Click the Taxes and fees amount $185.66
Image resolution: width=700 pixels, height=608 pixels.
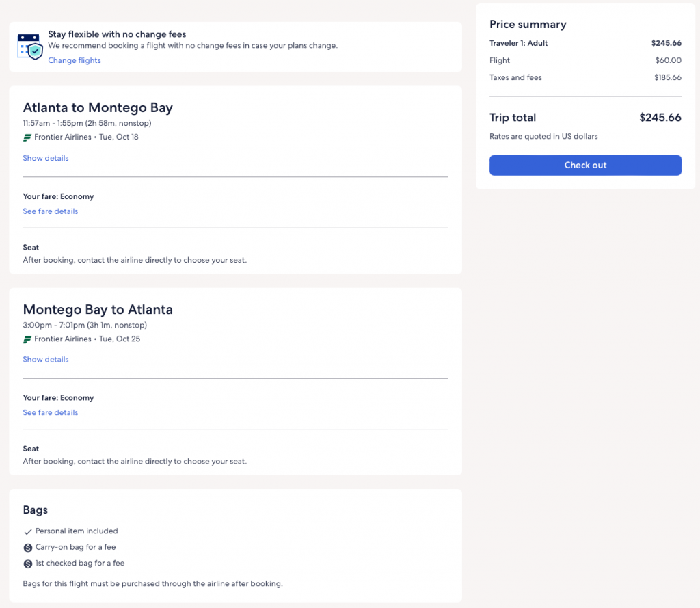667,78
